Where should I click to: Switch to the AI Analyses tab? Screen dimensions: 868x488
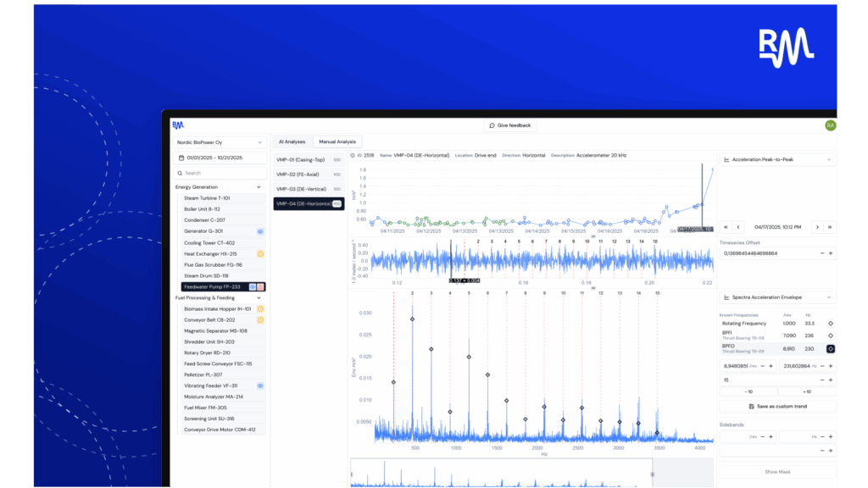click(292, 141)
